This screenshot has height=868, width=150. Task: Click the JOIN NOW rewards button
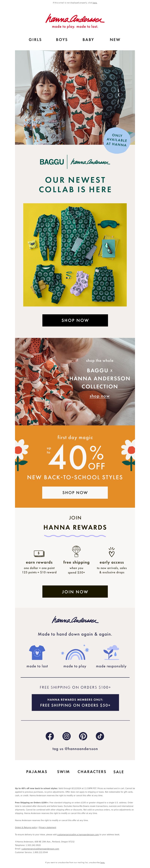tap(75, 592)
